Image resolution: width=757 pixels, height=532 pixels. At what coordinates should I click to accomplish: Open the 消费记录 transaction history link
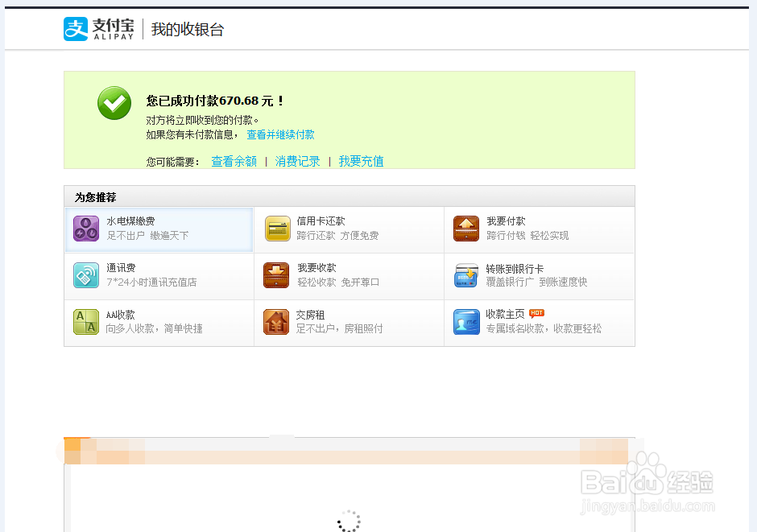(297, 161)
